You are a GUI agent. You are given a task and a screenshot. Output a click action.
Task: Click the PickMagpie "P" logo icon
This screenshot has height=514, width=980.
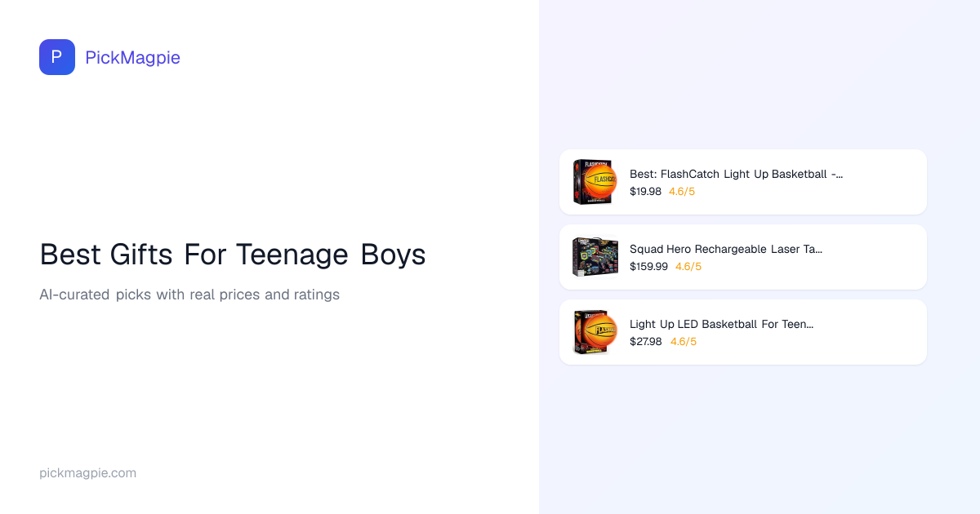click(57, 57)
